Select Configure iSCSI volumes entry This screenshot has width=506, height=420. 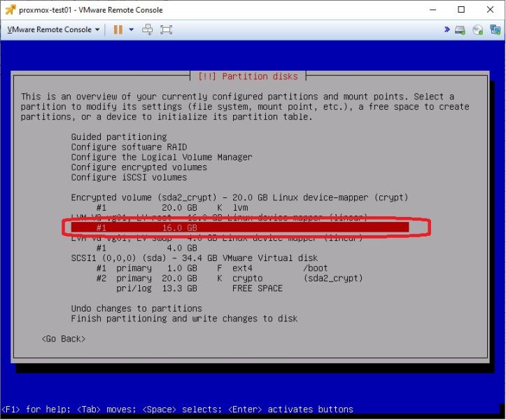(129, 177)
